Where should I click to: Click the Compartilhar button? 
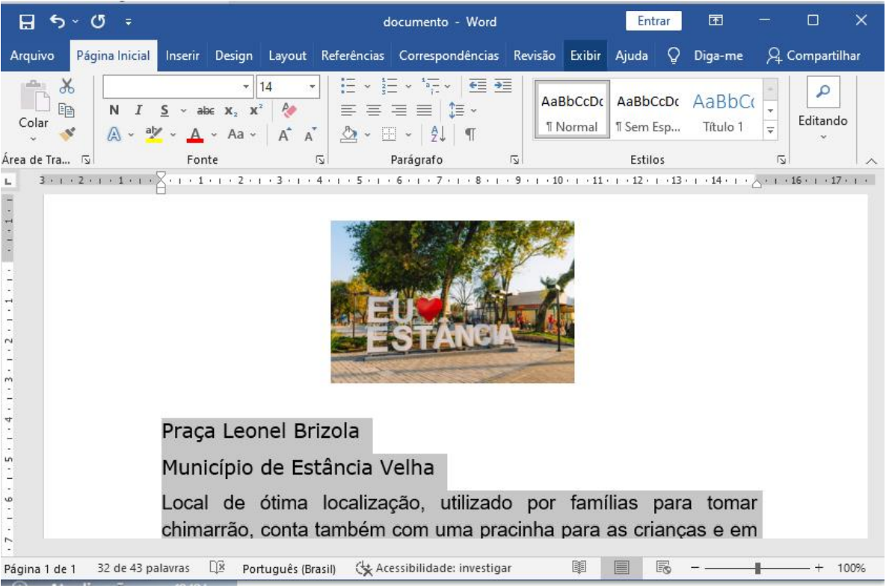pos(813,55)
